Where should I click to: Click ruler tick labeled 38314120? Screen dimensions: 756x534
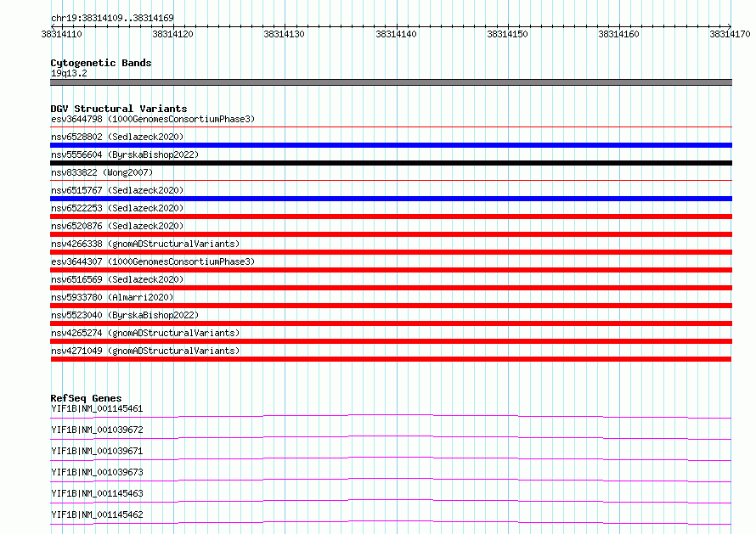pyautogui.click(x=172, y=34)
